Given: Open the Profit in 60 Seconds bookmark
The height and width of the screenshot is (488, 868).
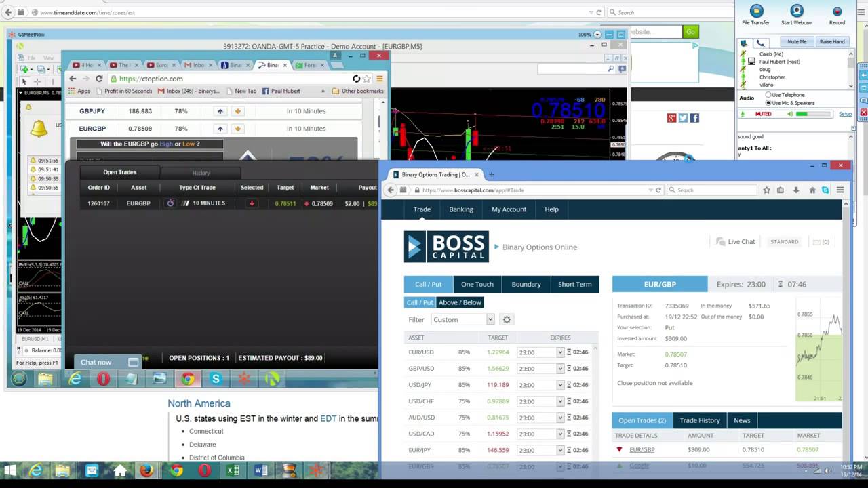Looking at the screenshot, I should pos(123,91).
